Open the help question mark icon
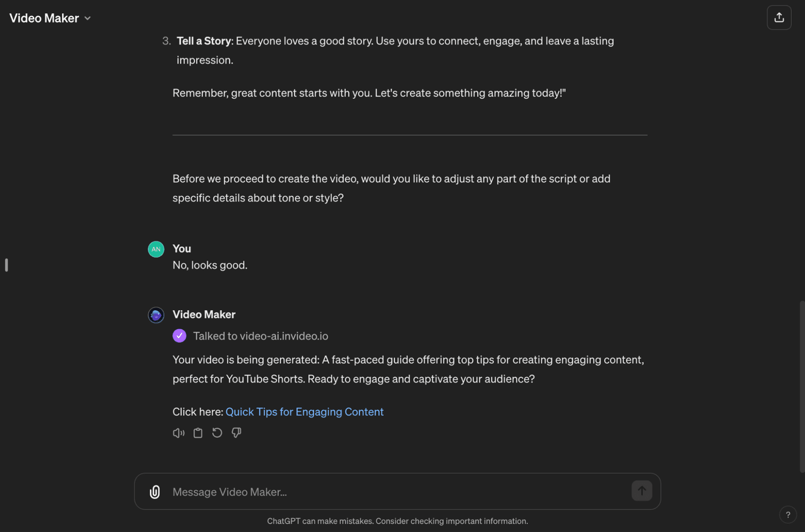The width and height of the screenshot is (805, 532). click(787, 515)
